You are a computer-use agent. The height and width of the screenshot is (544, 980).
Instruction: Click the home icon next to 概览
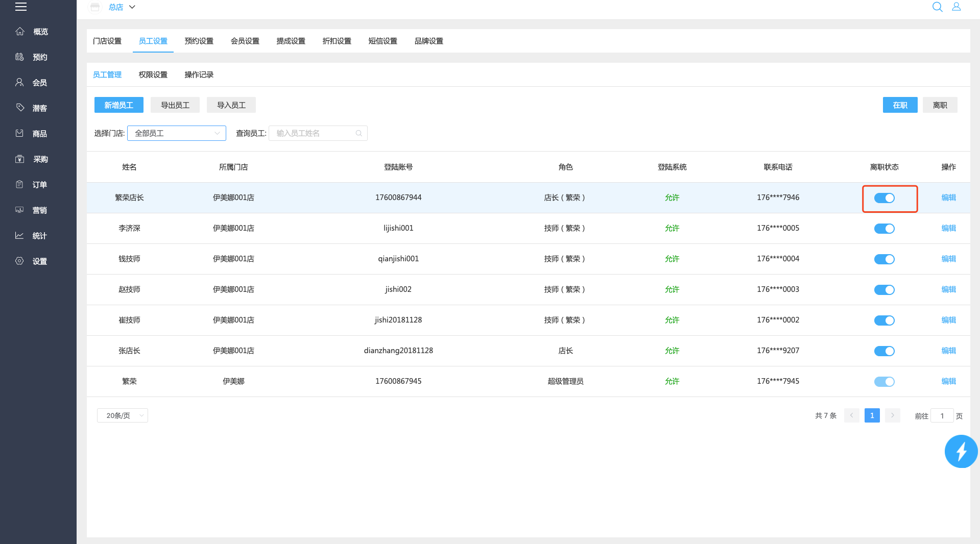[x=20, y=31]
